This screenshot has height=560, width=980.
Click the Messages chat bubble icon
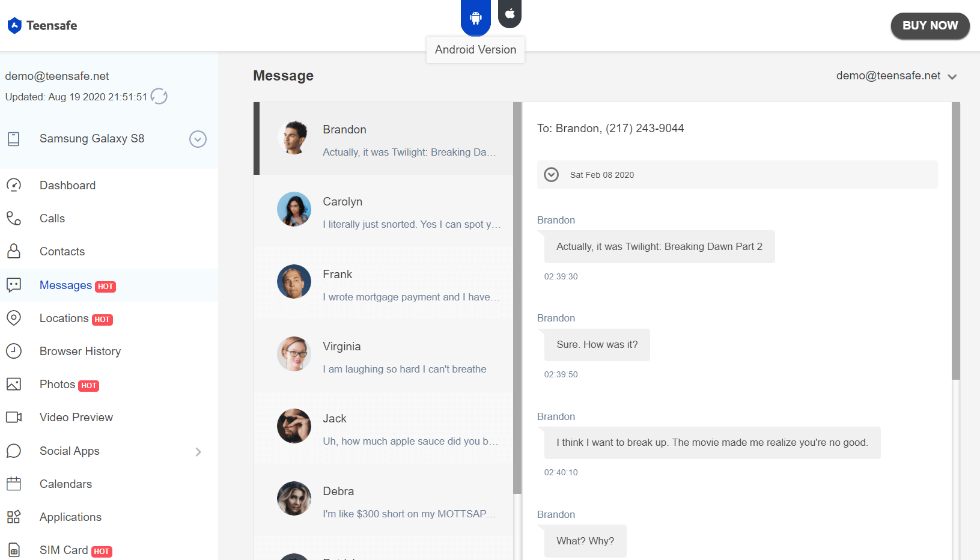(14, 285)
